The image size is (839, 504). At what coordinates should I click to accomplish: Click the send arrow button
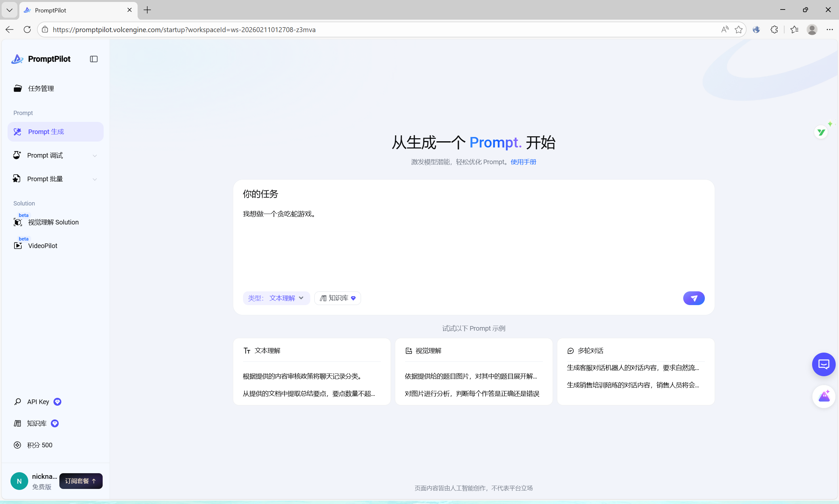pyautogui.click(x=694, y=298)
